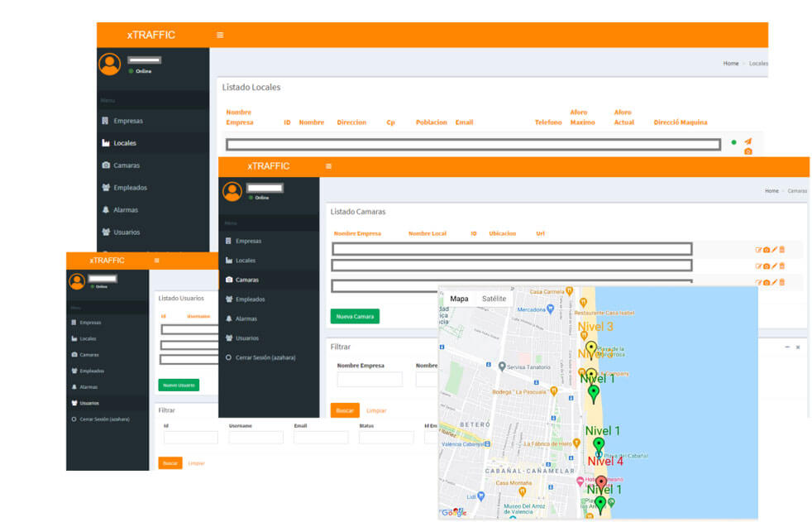
Task: Click the red Nivel 4 map marker
Action: 601,481
